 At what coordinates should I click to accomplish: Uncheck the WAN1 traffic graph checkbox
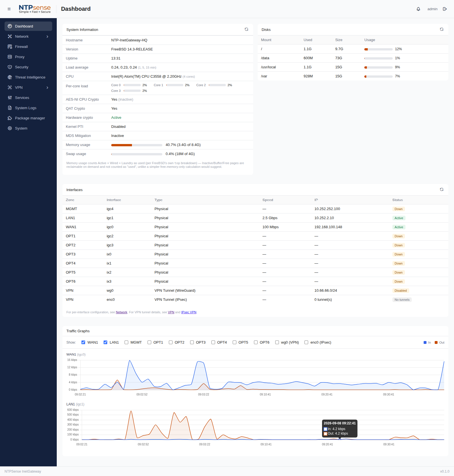point(83,342)
